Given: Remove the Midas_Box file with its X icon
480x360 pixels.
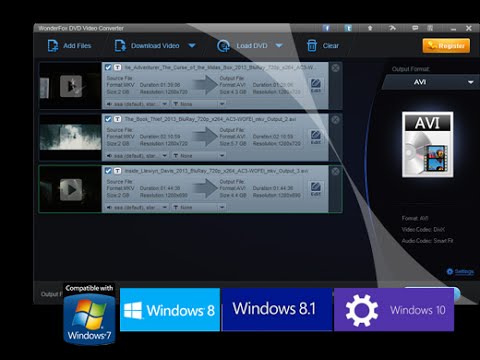Looking at the screenshot, I should click(x=335, y=68).
